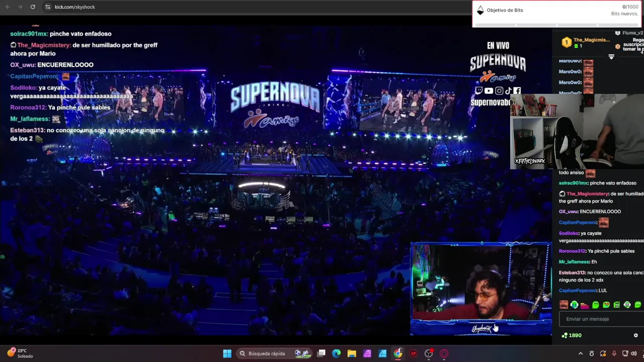Go back with the browser back arrow
The image size is (644, 362).
click(8, 7)
